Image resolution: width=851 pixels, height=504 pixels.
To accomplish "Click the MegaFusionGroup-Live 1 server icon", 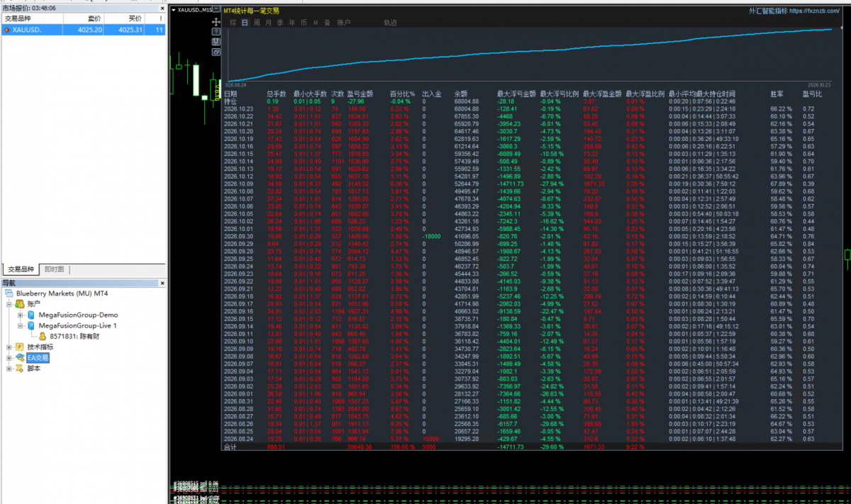I will point(31,325).
